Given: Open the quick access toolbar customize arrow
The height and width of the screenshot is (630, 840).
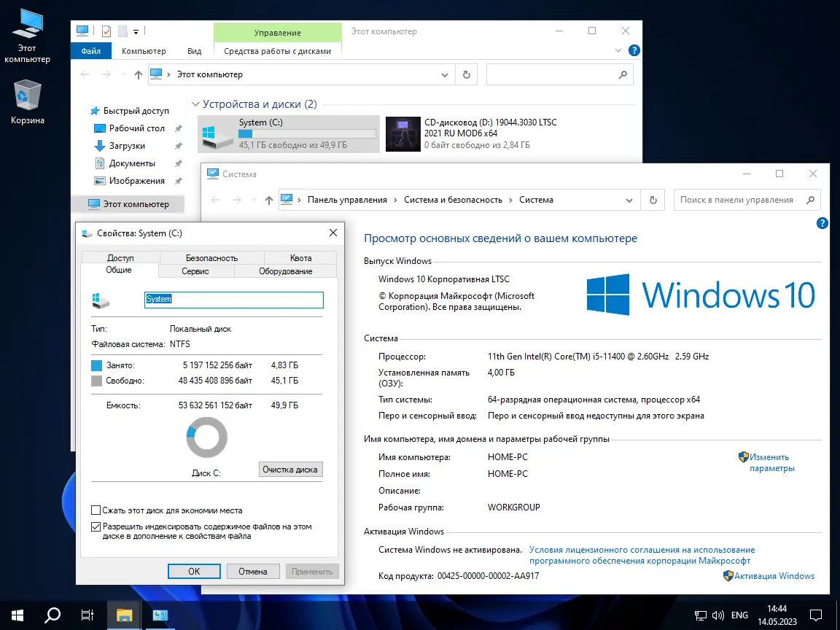Looking at the screenshot, I should point(136,31).
